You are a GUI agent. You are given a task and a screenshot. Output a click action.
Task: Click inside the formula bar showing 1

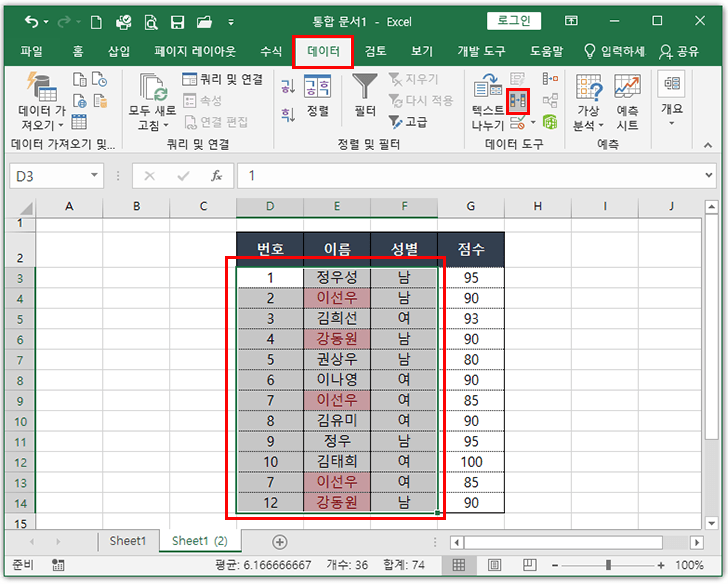(x=469, y=175)
